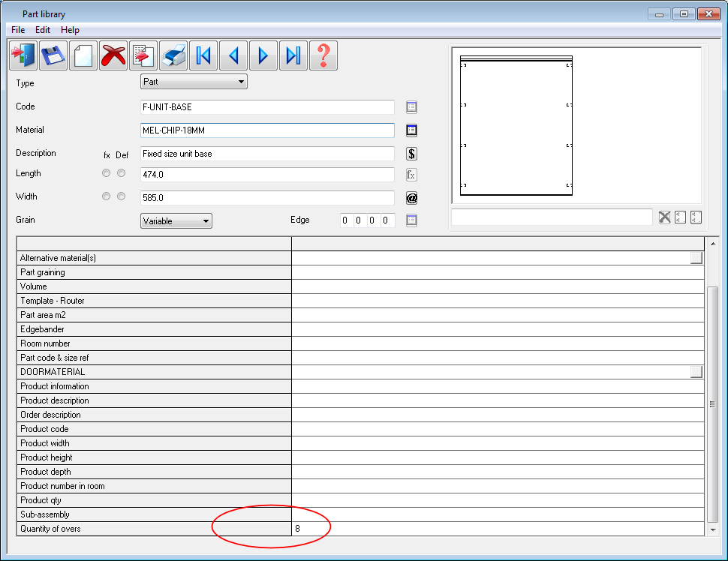The image size is (728, 561).
Task: Open the Help menu
Action: click(x=70, y=30)
